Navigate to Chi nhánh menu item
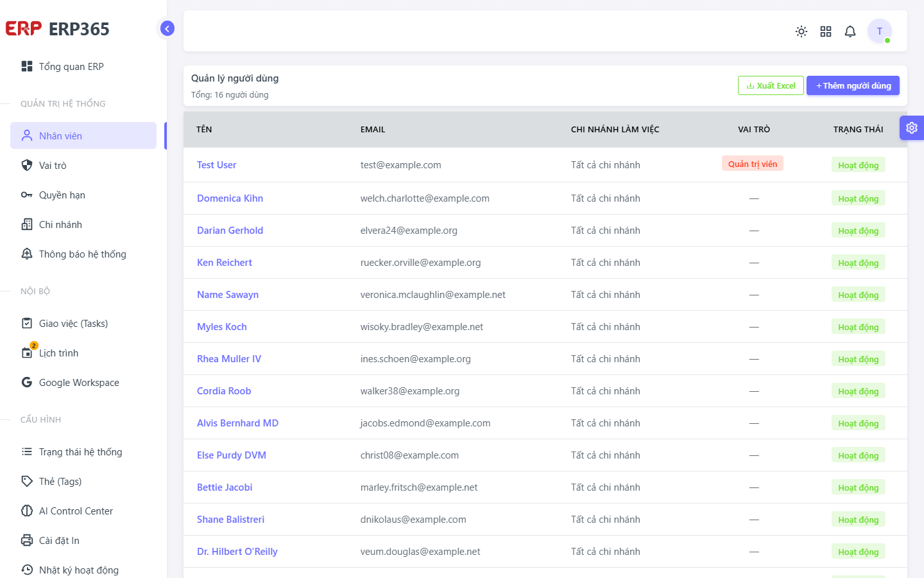The height and width of the screenshot is (578, 924). point(83,224)
